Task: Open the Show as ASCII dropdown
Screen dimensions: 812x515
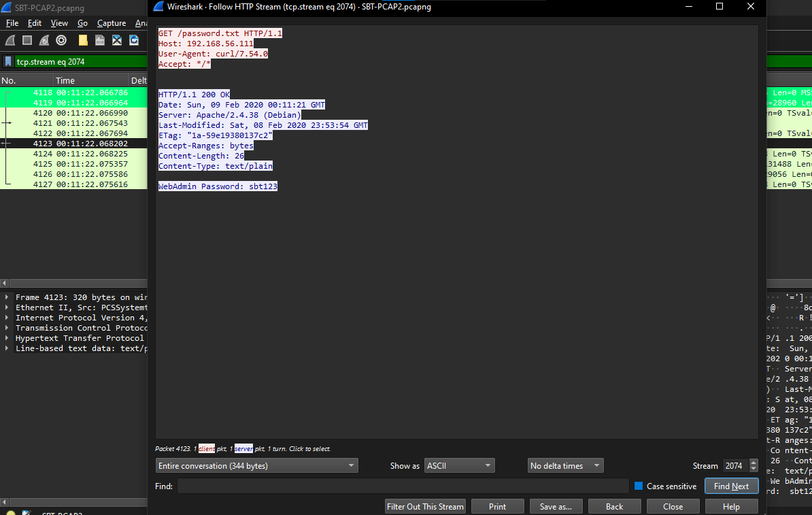Action: click(x=459, y=466)
